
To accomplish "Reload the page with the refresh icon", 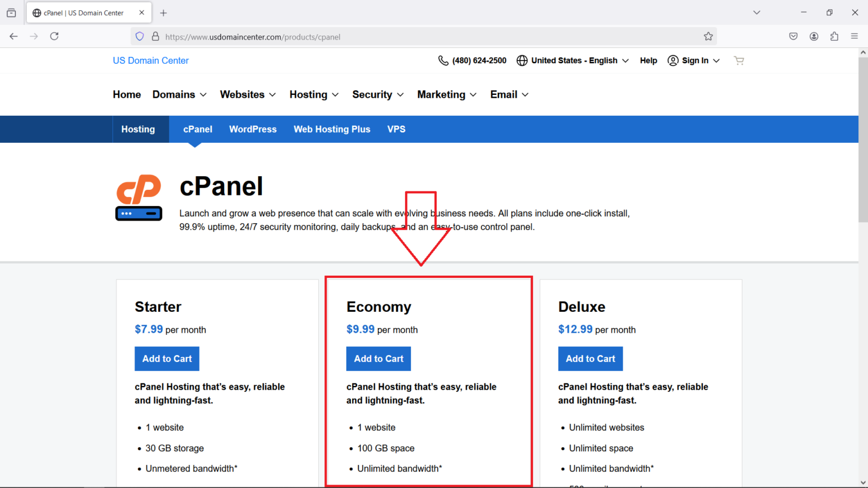I will click(x=54, y=36).
